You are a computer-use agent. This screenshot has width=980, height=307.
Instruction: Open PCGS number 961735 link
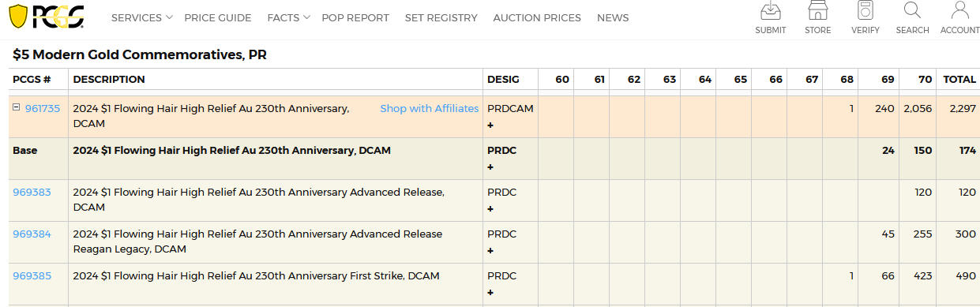[x=43, y=108]
